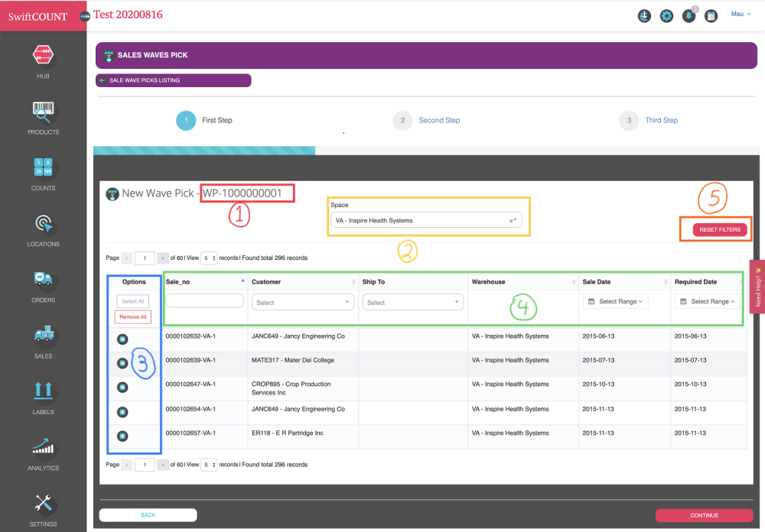This screenshot has height=532, width=765.
Task: Sort by Warehouse column header
Action: [523, 282]
